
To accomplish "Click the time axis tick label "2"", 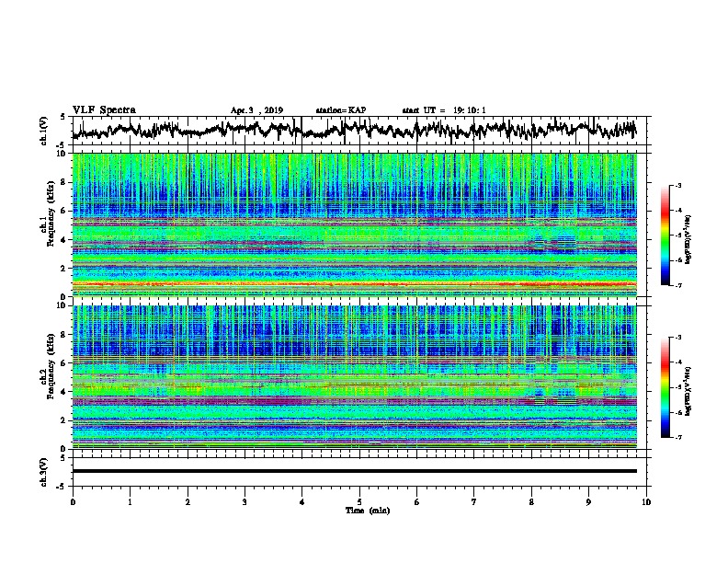I will (188, 501).
